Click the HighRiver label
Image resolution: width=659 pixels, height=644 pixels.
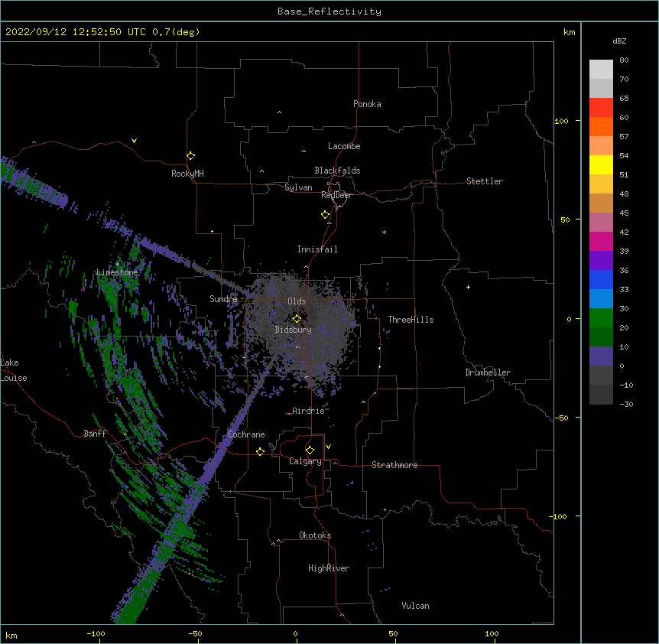point(329,568)
